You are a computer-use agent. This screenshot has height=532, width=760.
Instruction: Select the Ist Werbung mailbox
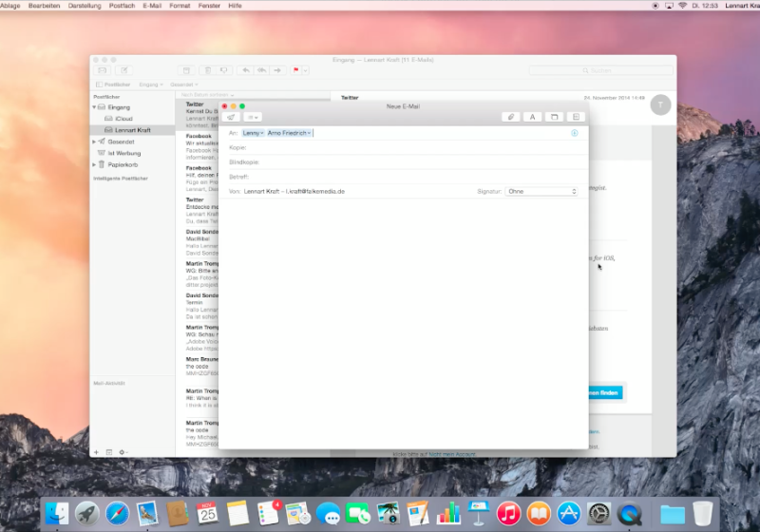coord(120,153)
